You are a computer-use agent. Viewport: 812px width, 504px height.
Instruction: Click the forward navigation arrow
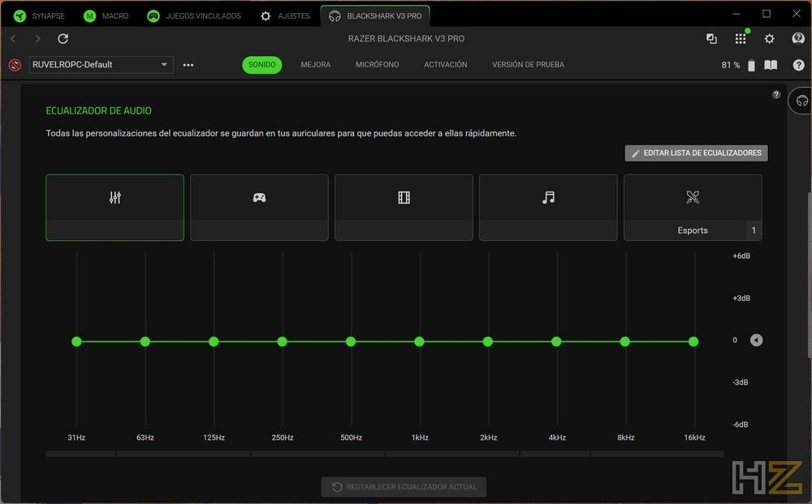[x=37, y=39]
